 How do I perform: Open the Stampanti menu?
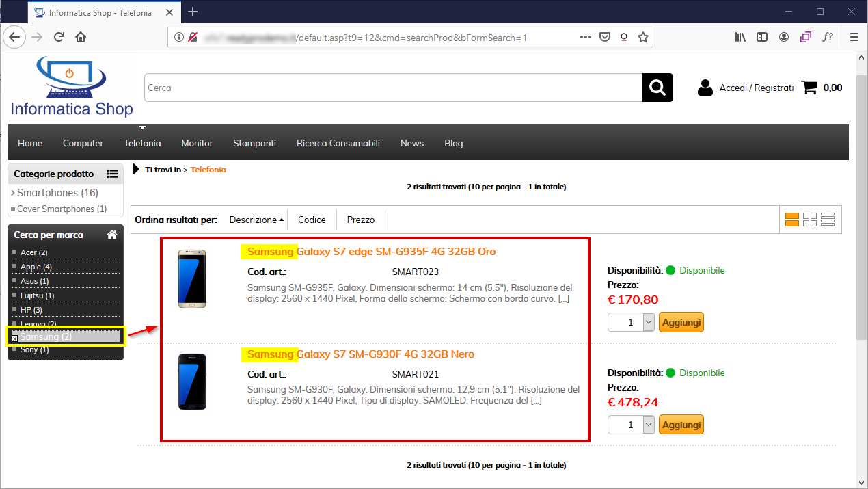(254, 143)
